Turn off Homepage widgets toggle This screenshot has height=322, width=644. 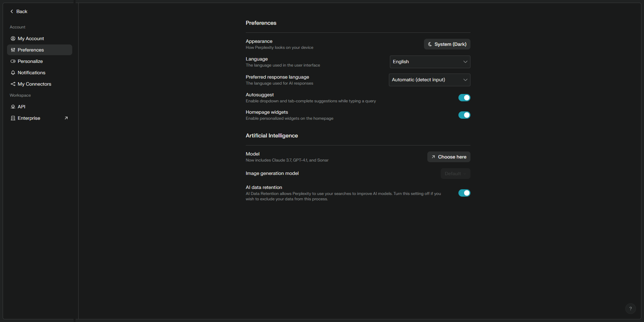click(x=464, y=115)
